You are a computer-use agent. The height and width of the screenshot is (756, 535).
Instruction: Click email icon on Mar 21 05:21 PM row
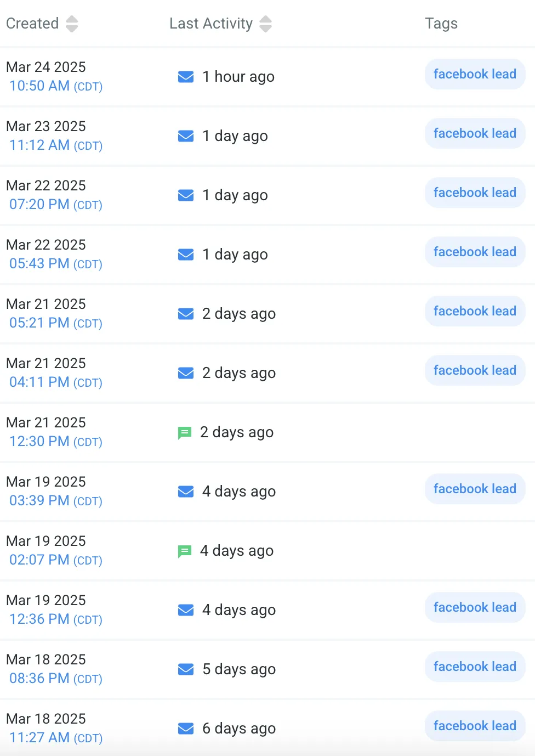click(x=186, y=314)
